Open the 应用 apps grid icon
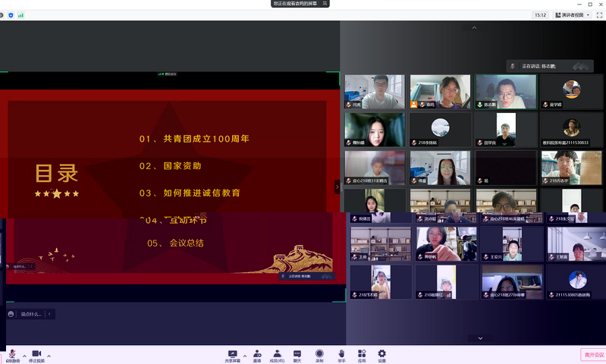Screen dimensions: 606x364 [x=362, y=356]
